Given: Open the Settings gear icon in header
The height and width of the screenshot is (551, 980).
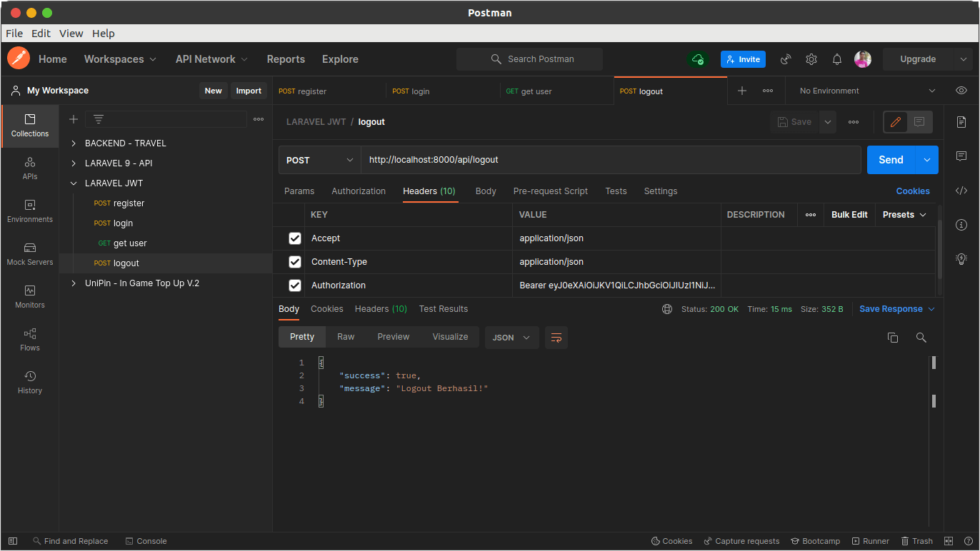Looking at the screenshot, I should [x=811, y=59].
